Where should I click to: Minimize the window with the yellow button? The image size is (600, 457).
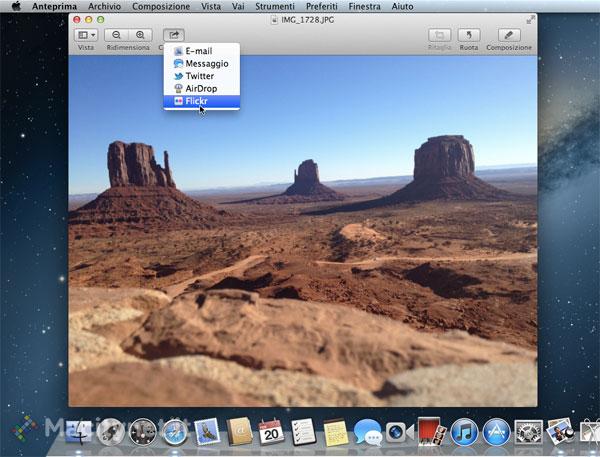coord(88,20)
